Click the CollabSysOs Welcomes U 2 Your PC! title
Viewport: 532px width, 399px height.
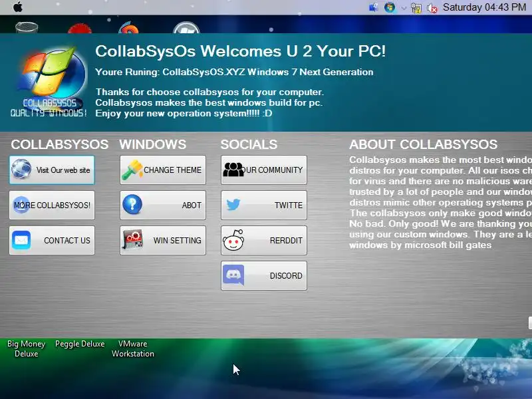[x=241, y=52]
